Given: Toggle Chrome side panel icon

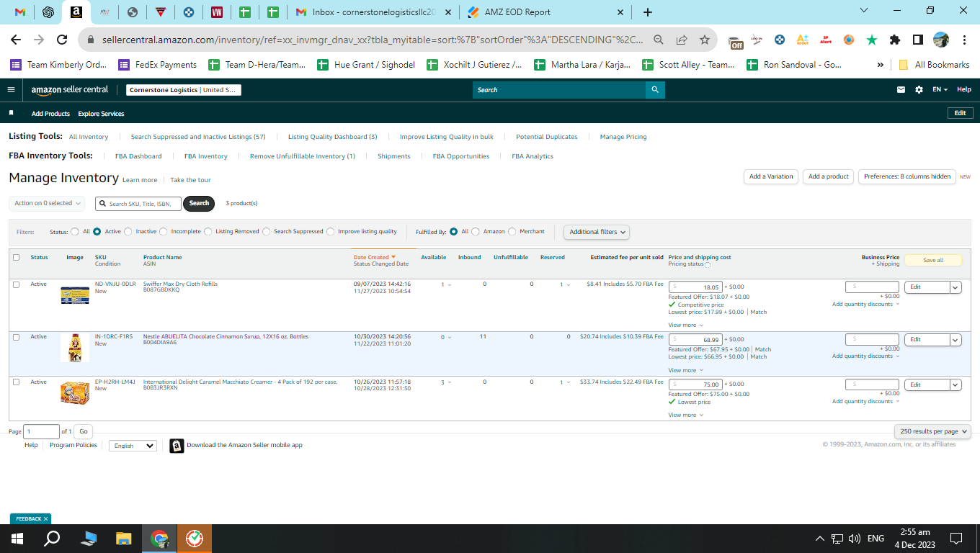Looking at the screenshot, I should [x=918, y=40].
